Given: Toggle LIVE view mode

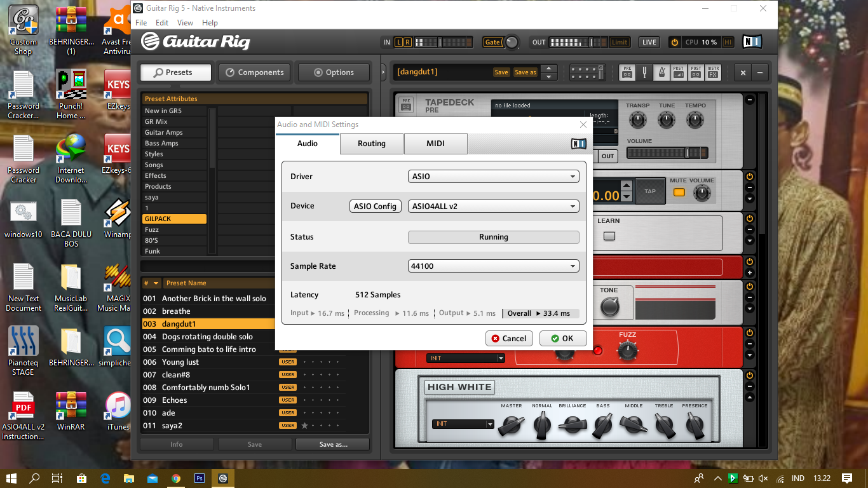Looking at the screenshot, I should pos(649,43).
